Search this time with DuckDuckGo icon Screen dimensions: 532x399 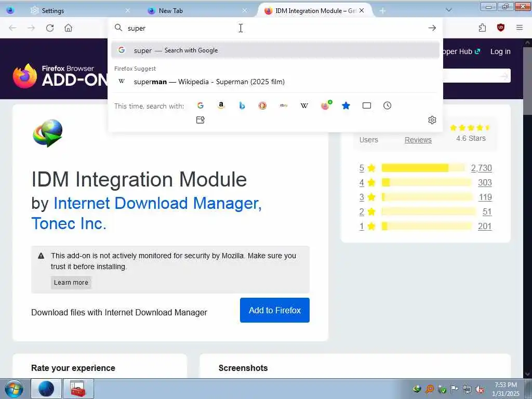pos(262,105)
